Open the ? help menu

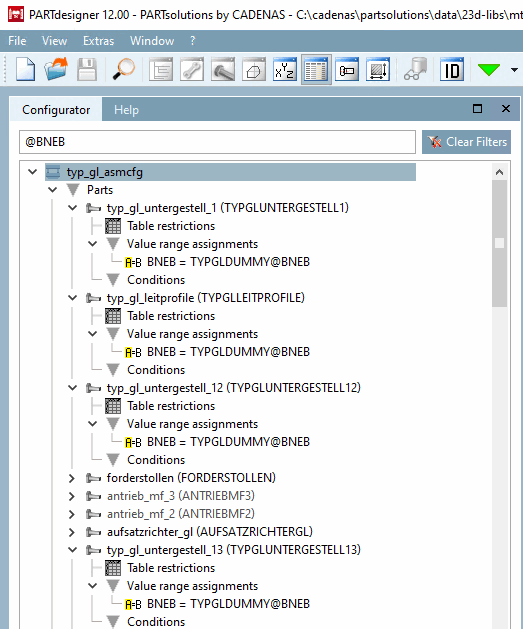193,41
